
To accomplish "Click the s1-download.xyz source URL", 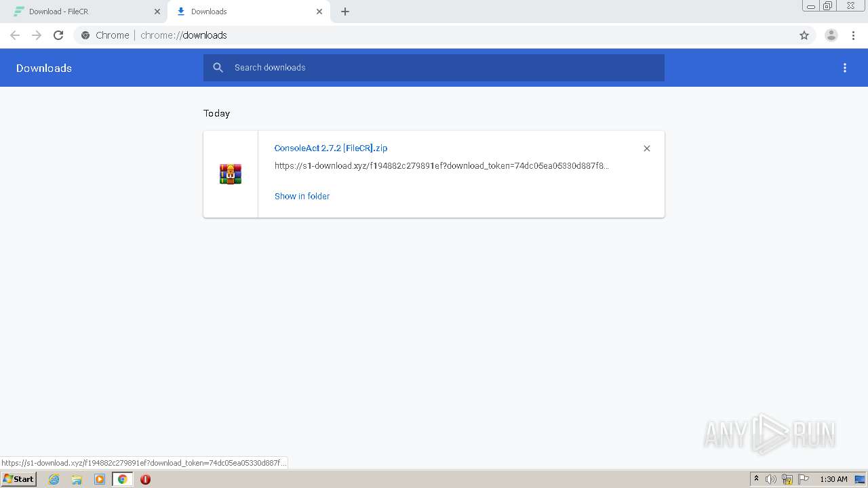I will tap(441, 165).
